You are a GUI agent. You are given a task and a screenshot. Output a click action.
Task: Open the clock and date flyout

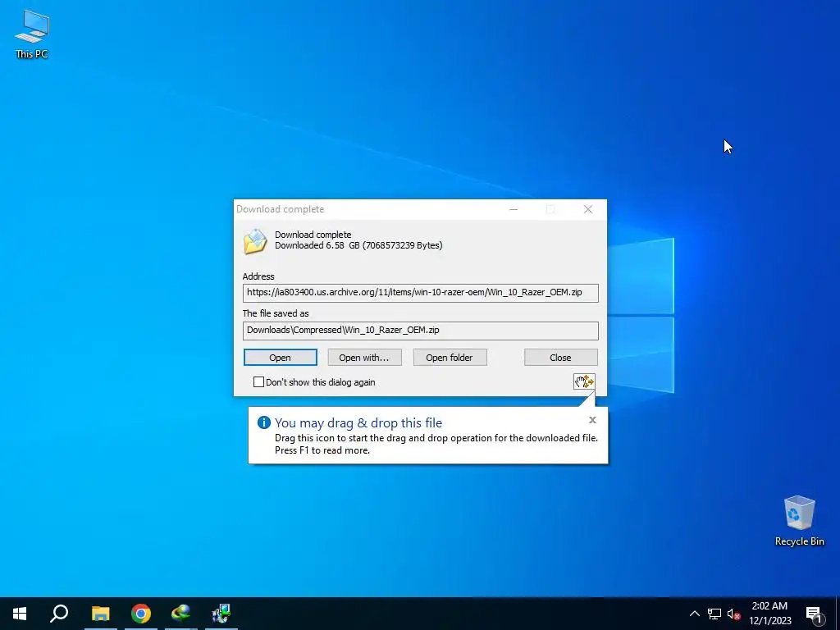click(769, 614)
